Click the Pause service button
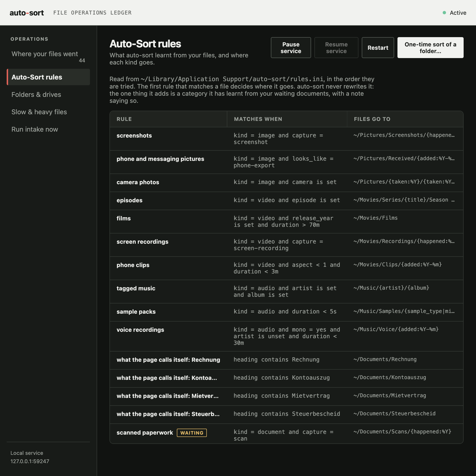Image resolution: width=476 pixels, height=476 pixels. click(x=291, y=48)
